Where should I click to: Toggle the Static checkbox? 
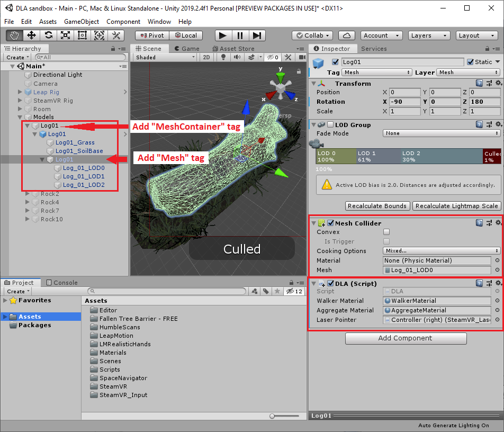470,62
